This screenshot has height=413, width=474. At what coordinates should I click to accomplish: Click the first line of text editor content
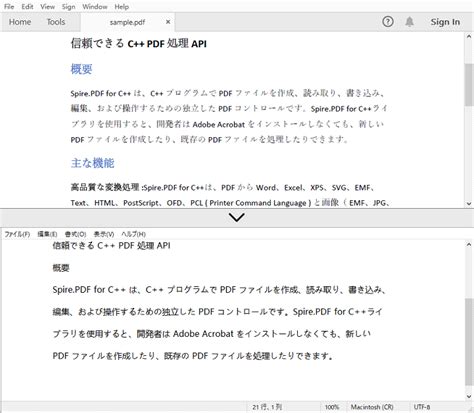click(x=111, y=246)
